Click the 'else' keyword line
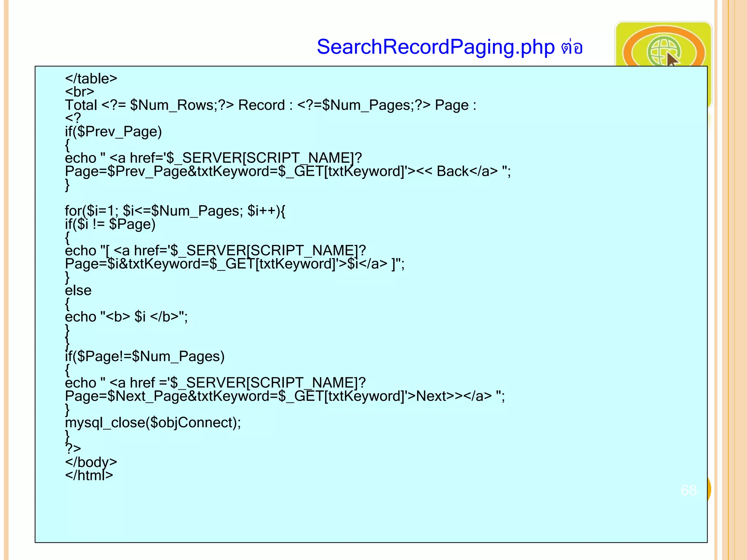Screen dimensions: 747x560 [x=78, y=291]
